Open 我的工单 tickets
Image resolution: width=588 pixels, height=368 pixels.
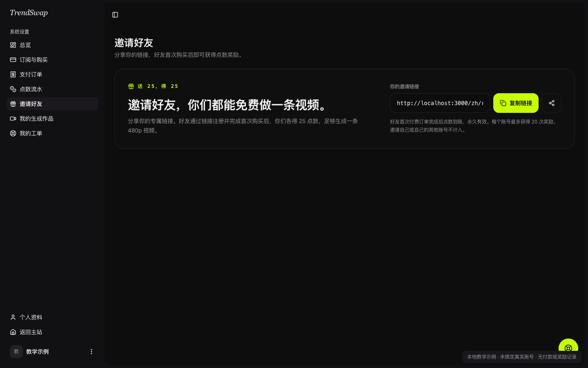pos(52,133)
